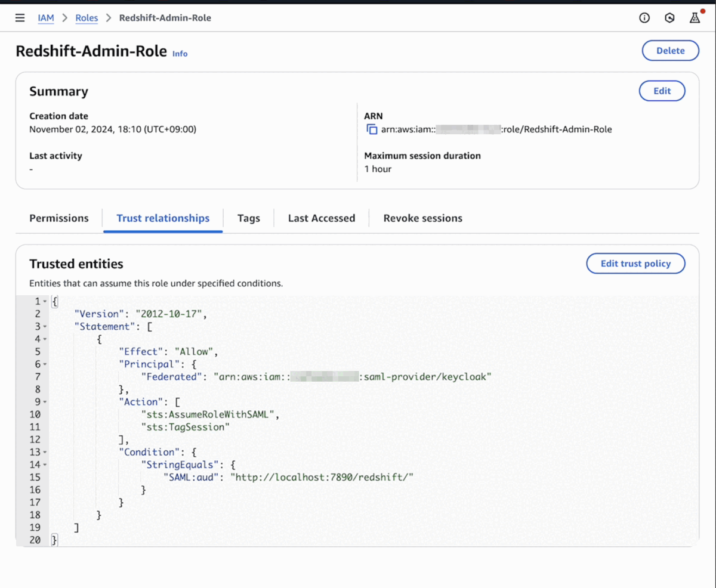Viewport: 716px width, 588px height.
Task: Click the Redshift-Admin-Role breadcrumb text
Action: (165, 18)
